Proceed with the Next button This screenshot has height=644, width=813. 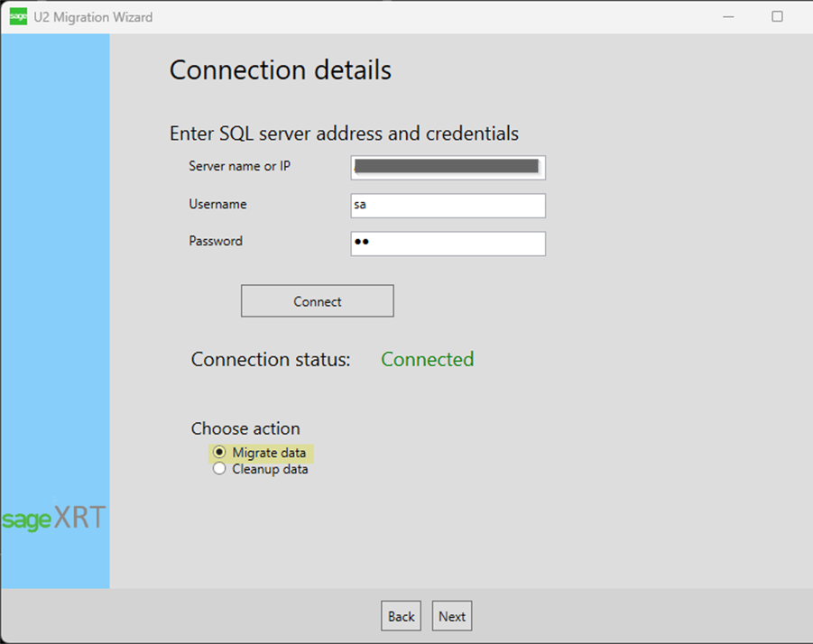tap(452, 617)
